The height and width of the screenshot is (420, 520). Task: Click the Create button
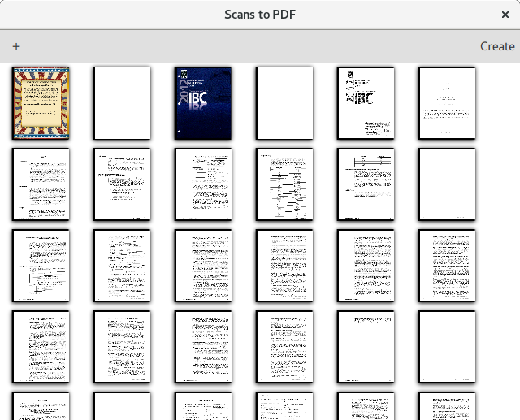497,46
